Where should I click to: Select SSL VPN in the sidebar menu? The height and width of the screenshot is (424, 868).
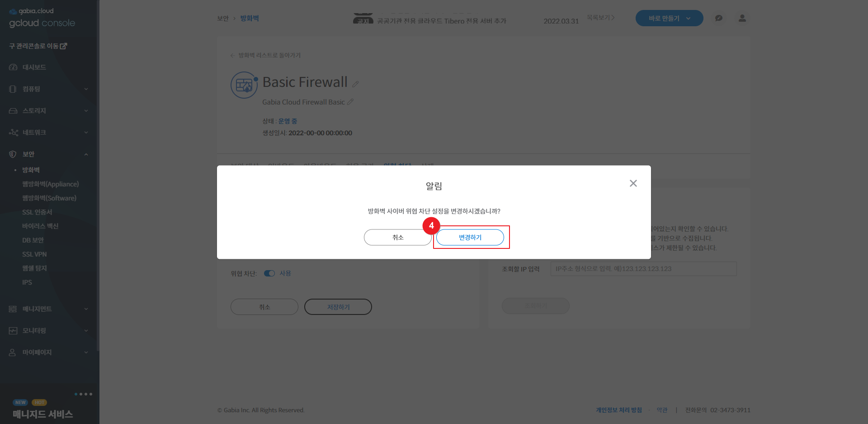click(x=34, y=254)
